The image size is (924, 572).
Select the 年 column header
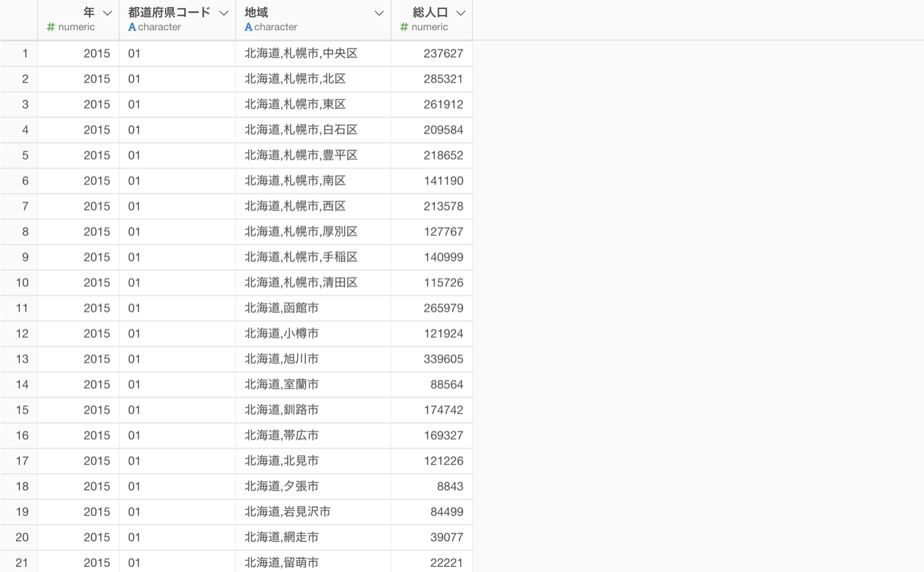[x=78, y=20]
